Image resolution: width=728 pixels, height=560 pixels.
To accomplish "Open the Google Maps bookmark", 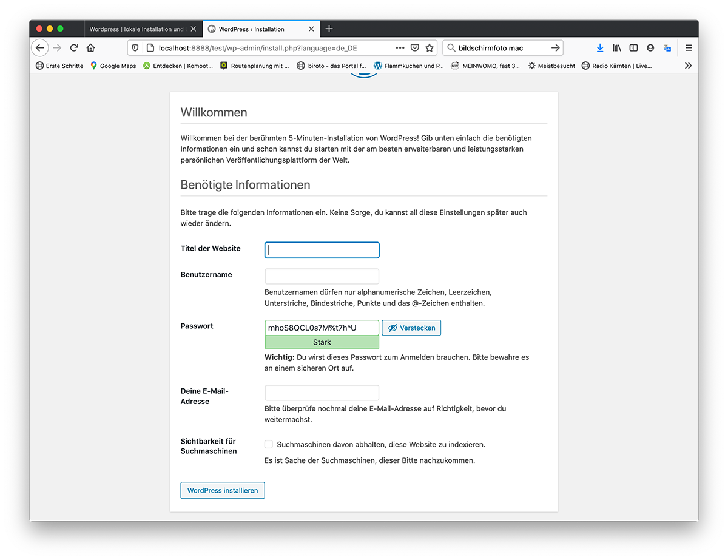I will point(113,66).
